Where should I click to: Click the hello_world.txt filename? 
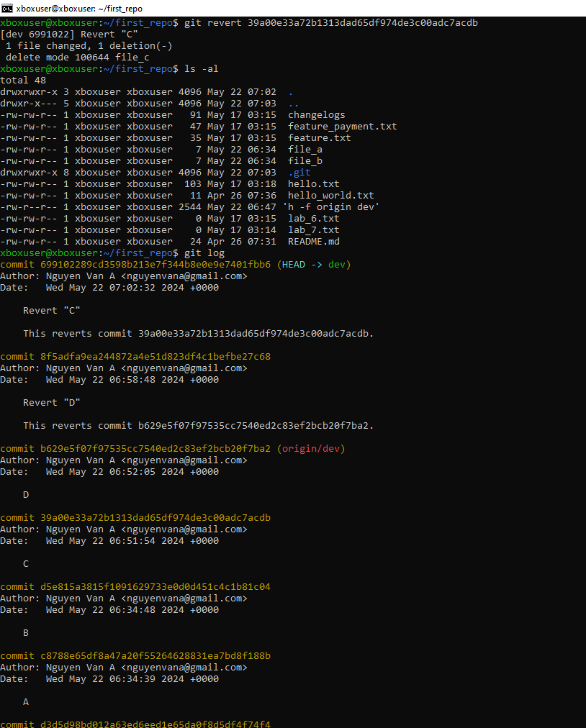point(330,196)
